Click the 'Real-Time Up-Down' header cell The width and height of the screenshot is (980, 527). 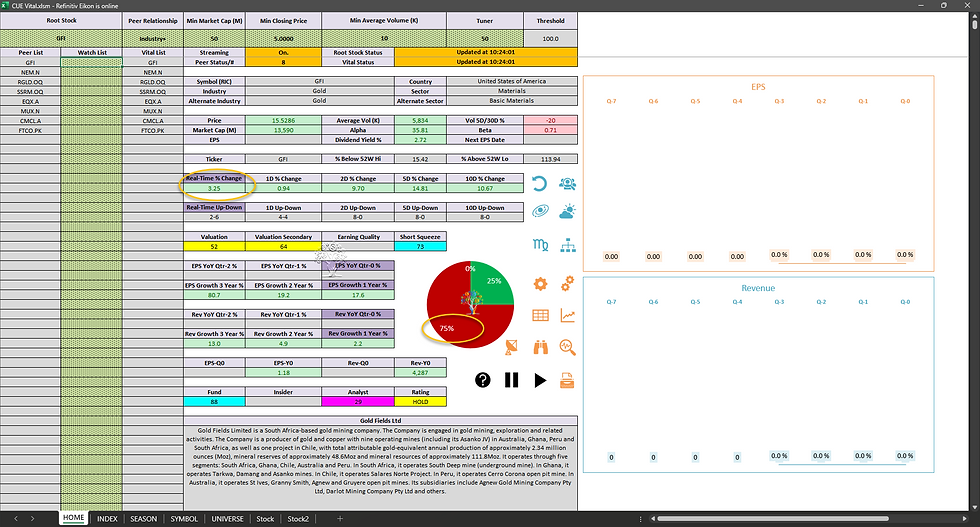[214, 208]
